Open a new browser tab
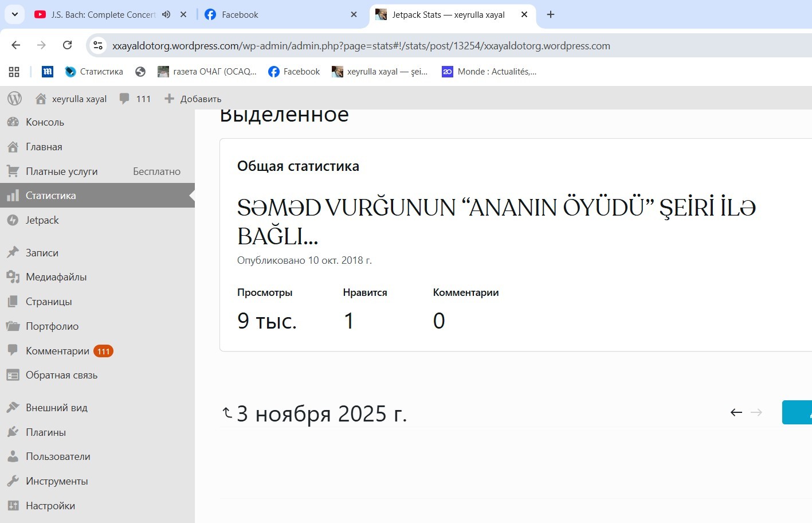This screenshot has height=523, width=812. 551,15
